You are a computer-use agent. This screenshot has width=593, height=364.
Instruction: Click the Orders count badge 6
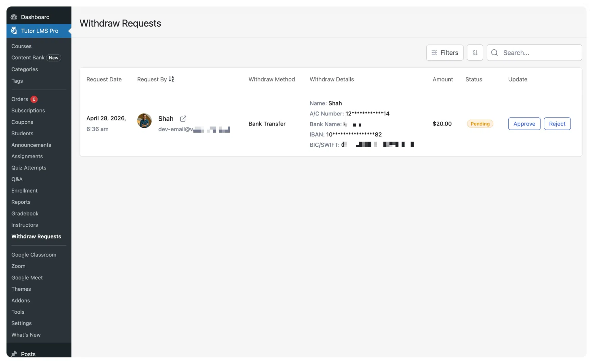tap(34, 99)
